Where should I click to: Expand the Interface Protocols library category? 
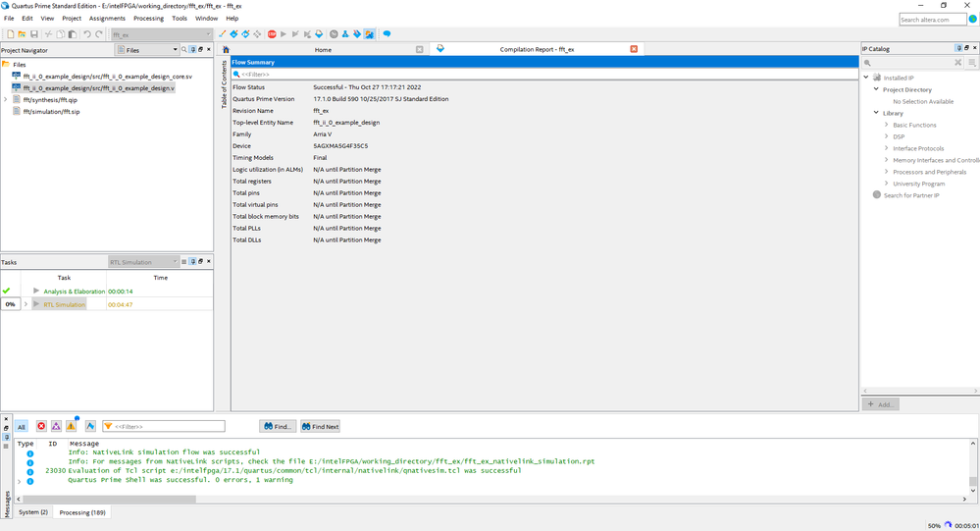[886, 148]
